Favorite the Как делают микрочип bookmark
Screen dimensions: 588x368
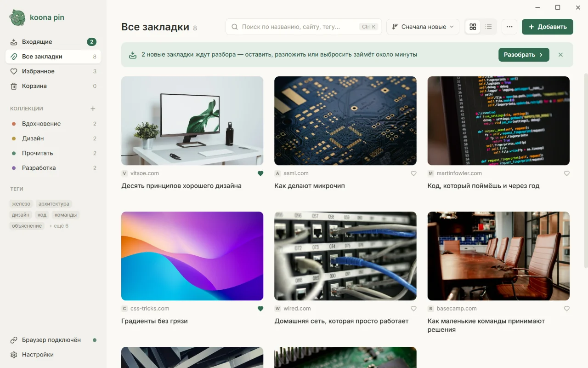(413, 173)
